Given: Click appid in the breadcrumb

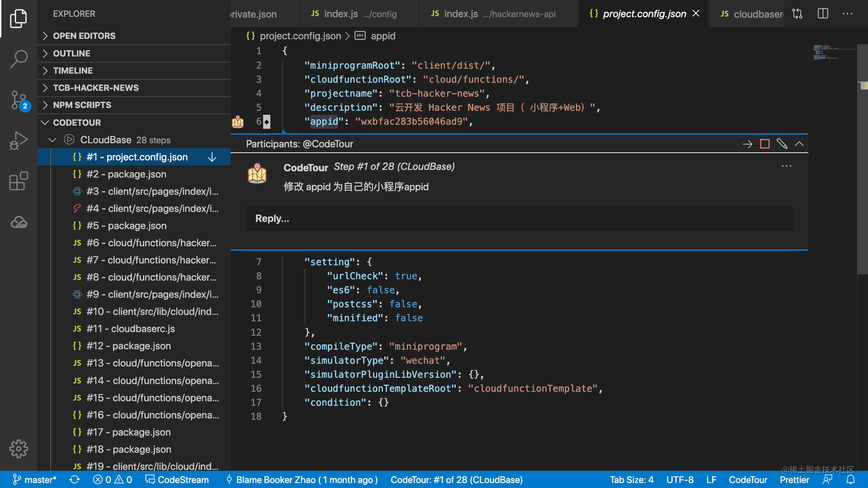Looking at the screenshot, I should 382,36.
